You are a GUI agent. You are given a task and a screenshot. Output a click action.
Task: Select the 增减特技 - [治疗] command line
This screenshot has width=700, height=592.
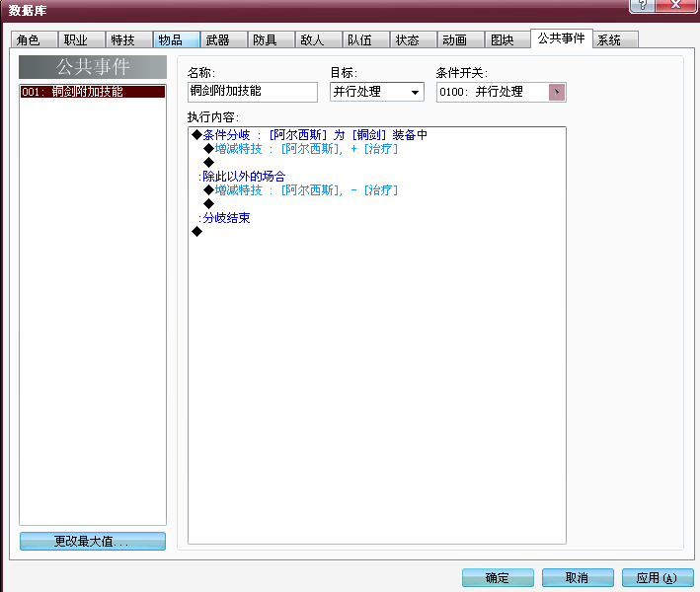[300, 190]
